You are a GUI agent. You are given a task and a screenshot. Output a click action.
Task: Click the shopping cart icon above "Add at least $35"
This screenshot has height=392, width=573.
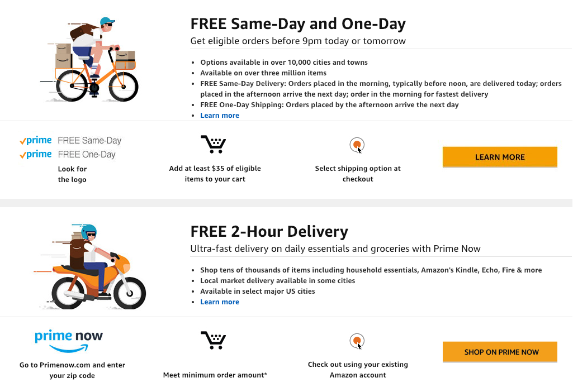click(214, 144)
